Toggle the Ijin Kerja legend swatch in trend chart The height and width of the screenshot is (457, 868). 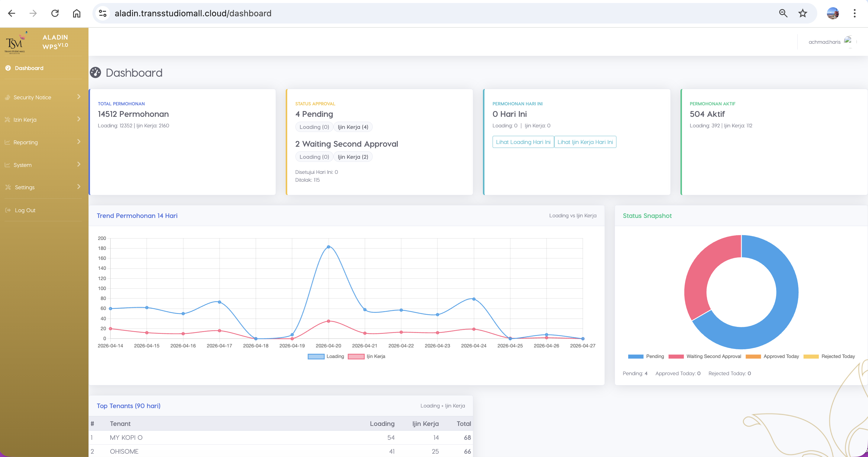click(356, 356)
